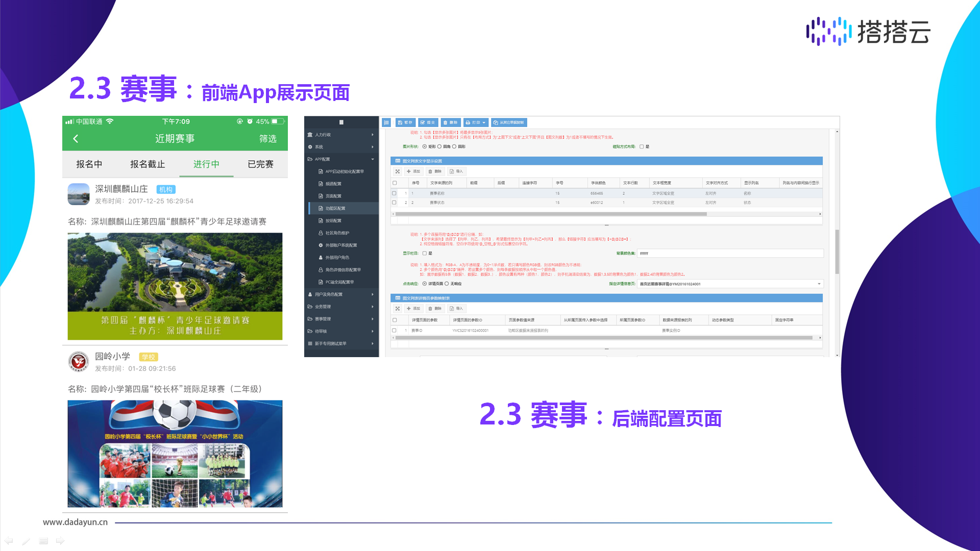
Task: Click 导入 import icon in first table toolbar
Action: (x=456, y=171)
